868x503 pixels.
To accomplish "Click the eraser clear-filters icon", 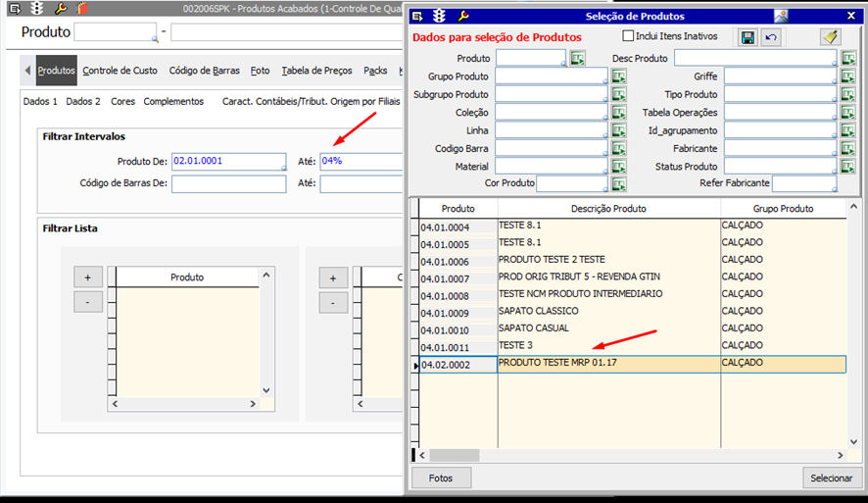I will coord(831,37).
